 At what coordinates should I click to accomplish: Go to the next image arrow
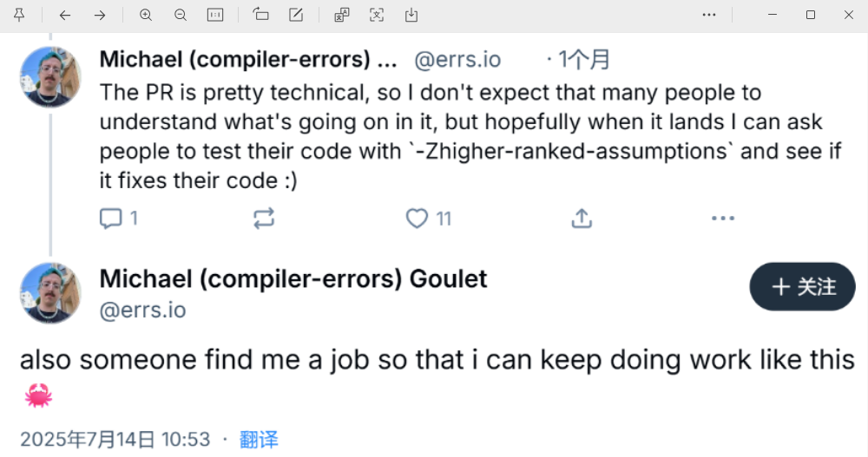pos(100,15)
